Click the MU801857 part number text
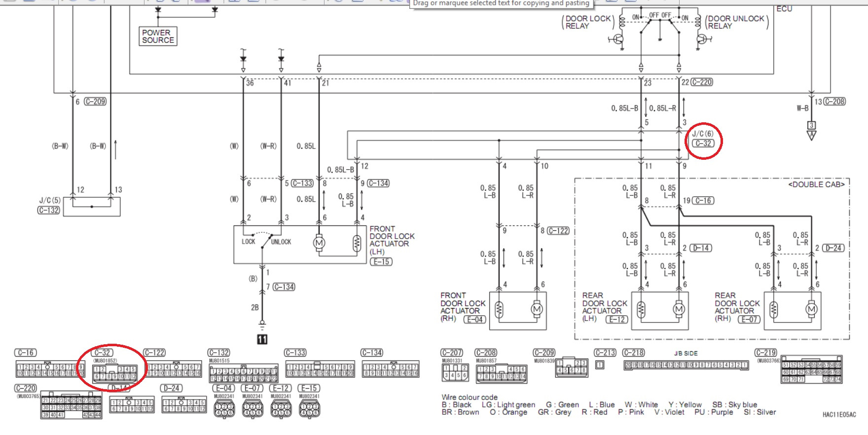868x435 pixels. pyautogui.click(x=486, y=361)
